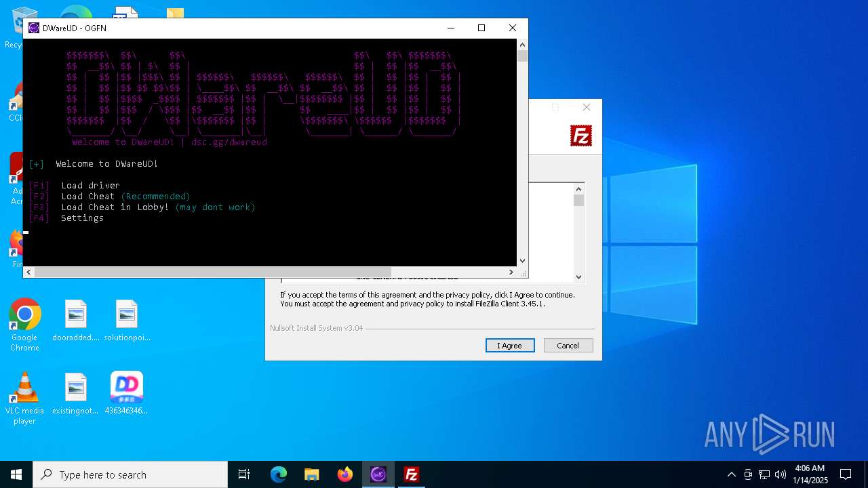Click Cancel in FileZilla installer
The width and height of the screenshot is (868, 488).
point(568,346)
